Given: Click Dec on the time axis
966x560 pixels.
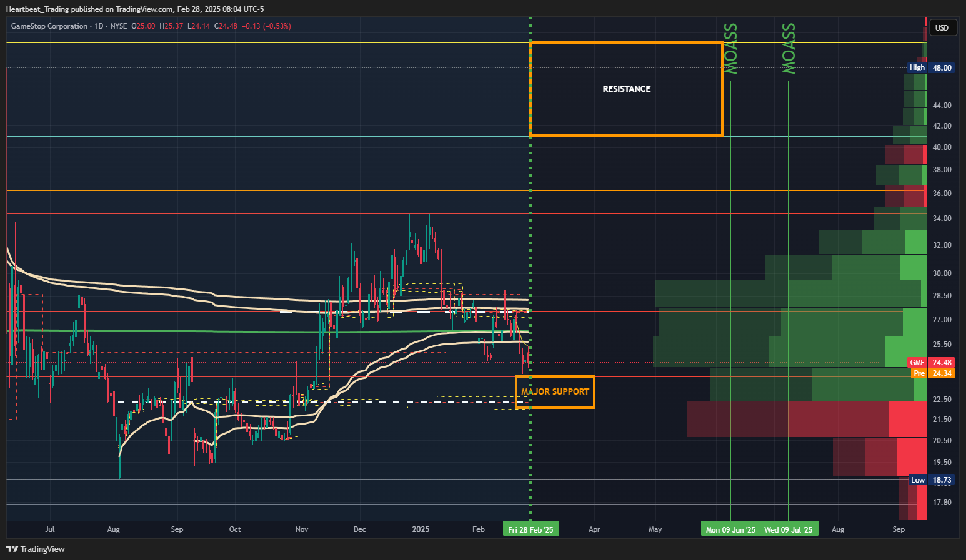Looking at the screenshot, I should [360, 529].
